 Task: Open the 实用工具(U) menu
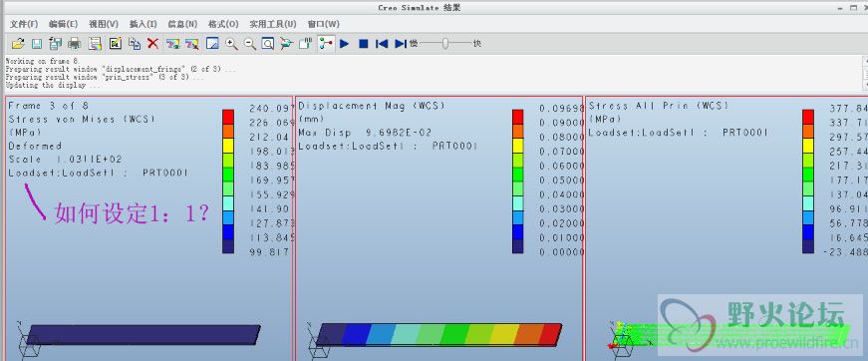click(273, 24)
